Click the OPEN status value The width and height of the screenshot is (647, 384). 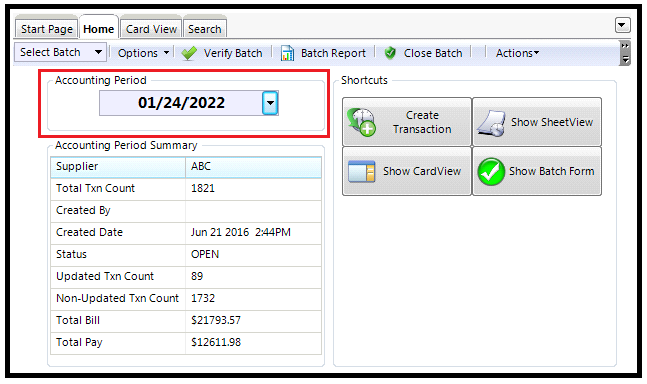coord(205,254)
